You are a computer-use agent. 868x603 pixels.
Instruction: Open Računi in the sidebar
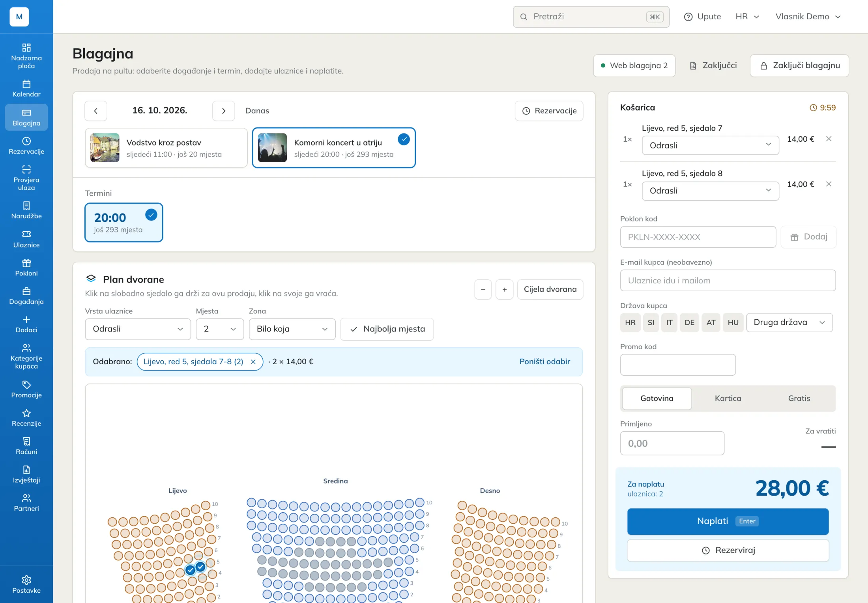[26, 446]
